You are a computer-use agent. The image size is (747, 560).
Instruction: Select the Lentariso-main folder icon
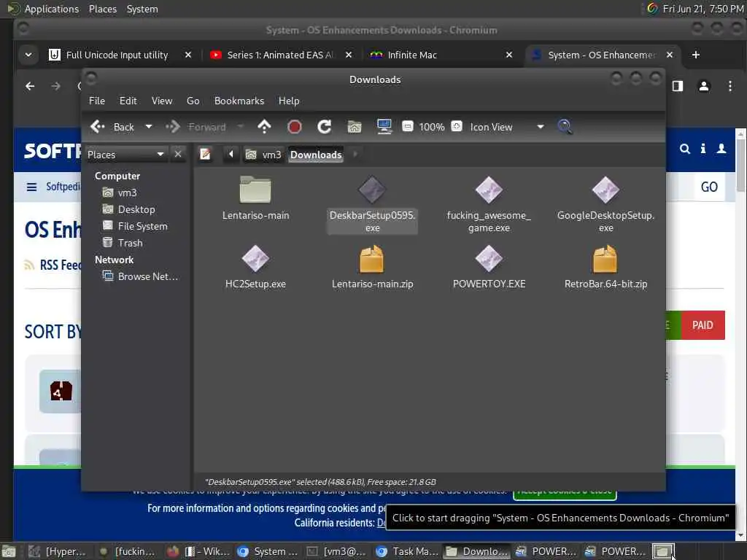(255, 190)
